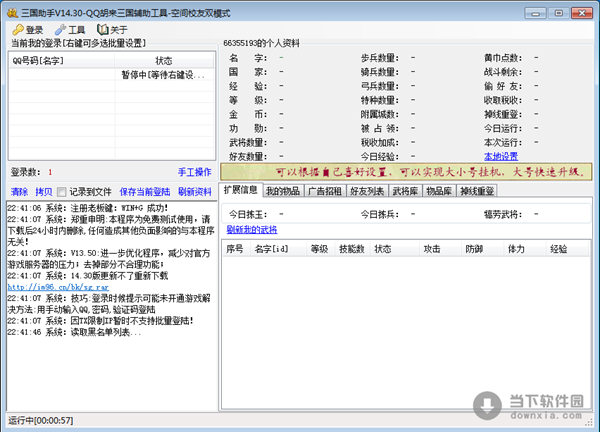The image size is (600, 432).
Task: Toggle the 记录到文件 checkbox
Action: coord(62,192)
